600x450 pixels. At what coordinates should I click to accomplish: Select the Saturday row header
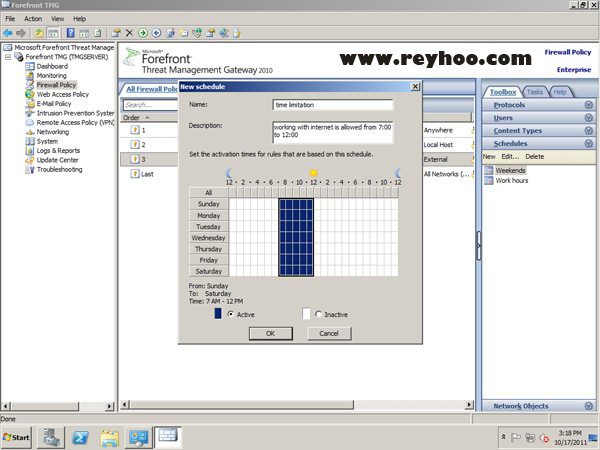pos(209,271)
